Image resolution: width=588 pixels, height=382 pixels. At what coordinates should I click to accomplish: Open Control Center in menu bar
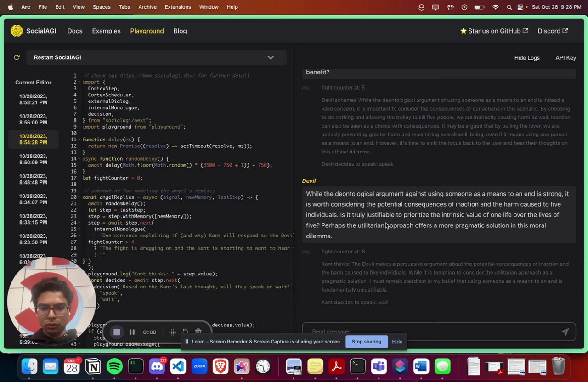point(521,7)
